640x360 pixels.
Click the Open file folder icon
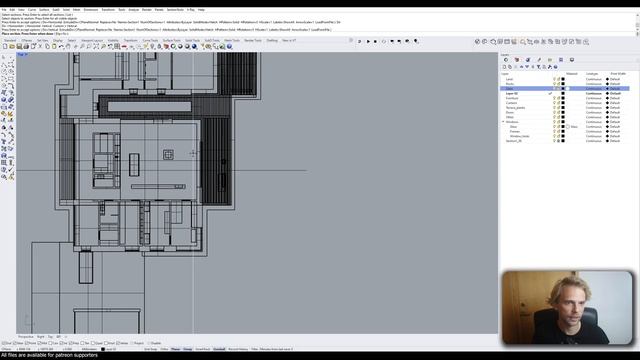12,47
